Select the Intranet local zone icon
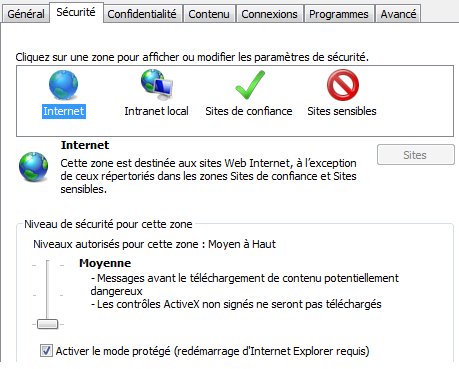The width and height of the screenshot is (459, 369). (x=156, y=85)
